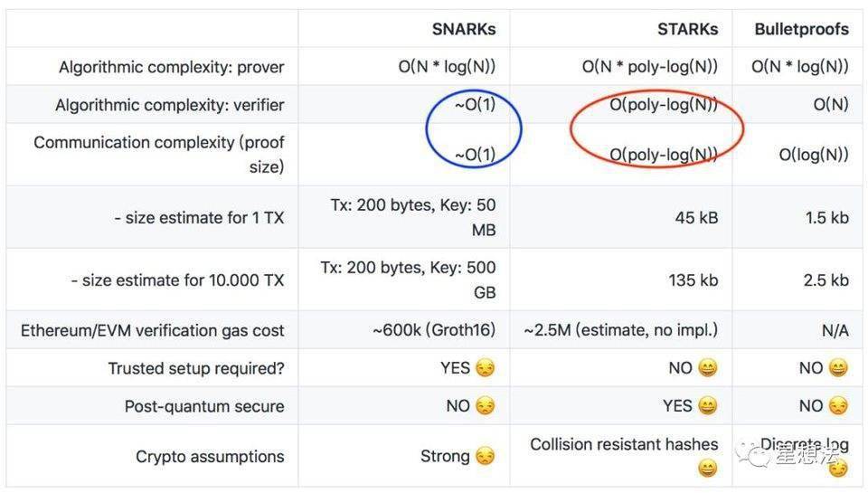The width and height of the screenshot is (868, 493).
Task: Click the Crypto assumptions row label
Action: click(x=210, y=457)
